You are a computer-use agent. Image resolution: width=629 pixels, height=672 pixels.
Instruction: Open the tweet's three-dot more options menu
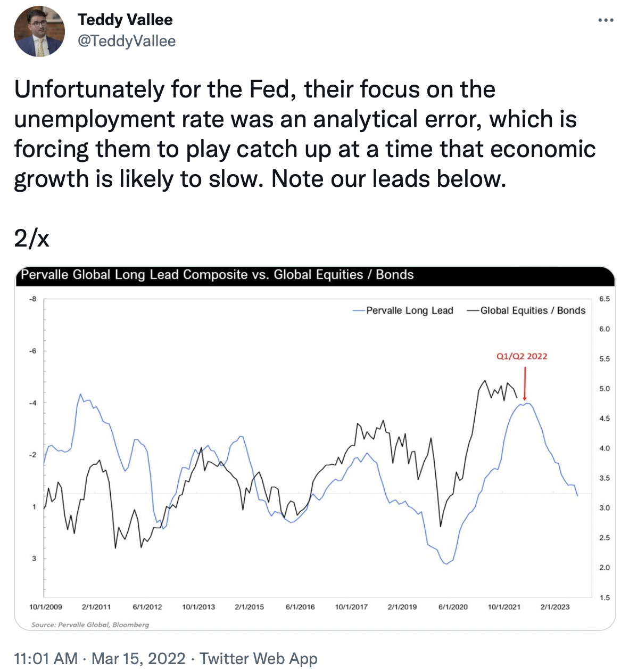(x=606, y=21)
